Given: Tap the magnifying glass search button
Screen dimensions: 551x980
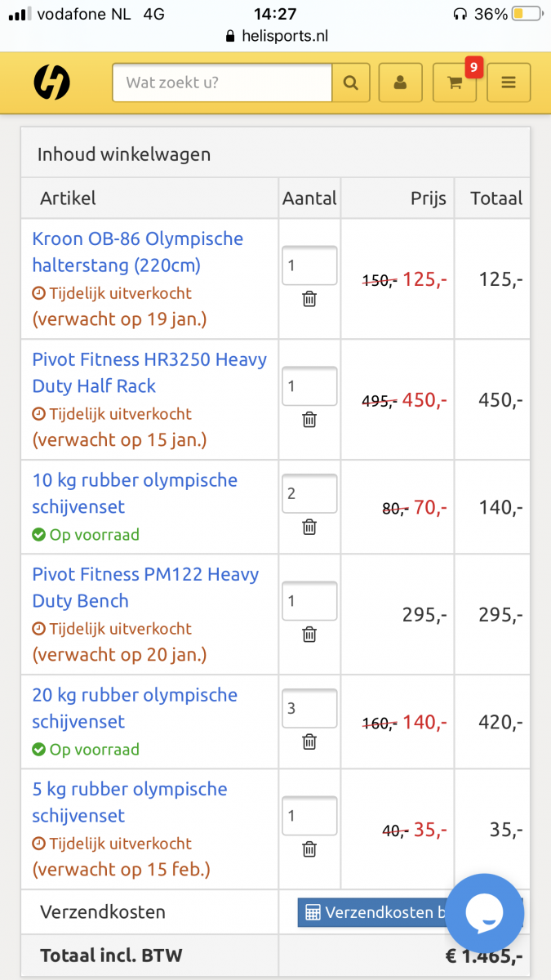Looking at the screenshot, I should (351, 82).
